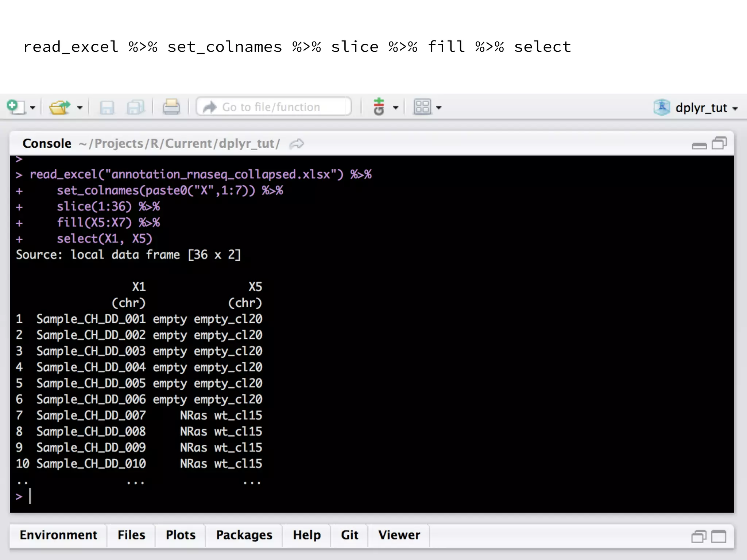Click the 'Source: local data frame' line
Image resolution: width=747 pixels, height=560 pixels.
(x=128, y=254)
